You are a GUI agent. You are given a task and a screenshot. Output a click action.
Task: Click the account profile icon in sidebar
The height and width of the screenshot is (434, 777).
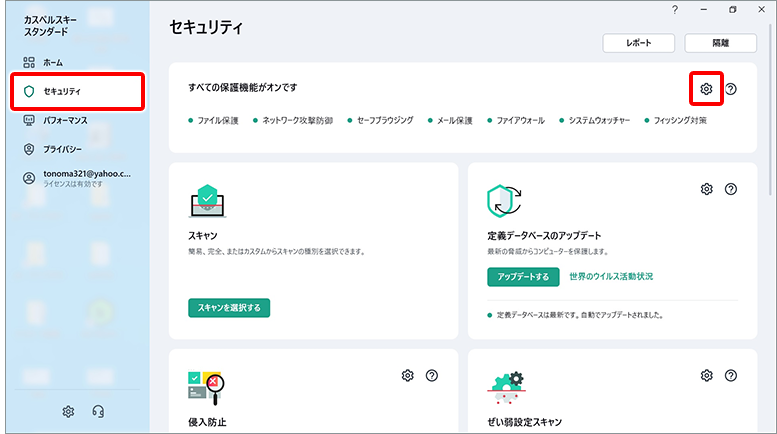(29, 178)
